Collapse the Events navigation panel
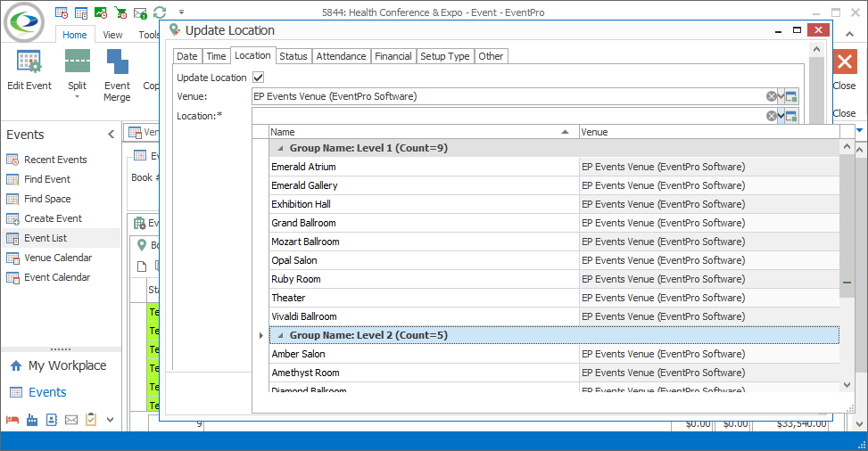 112,134
